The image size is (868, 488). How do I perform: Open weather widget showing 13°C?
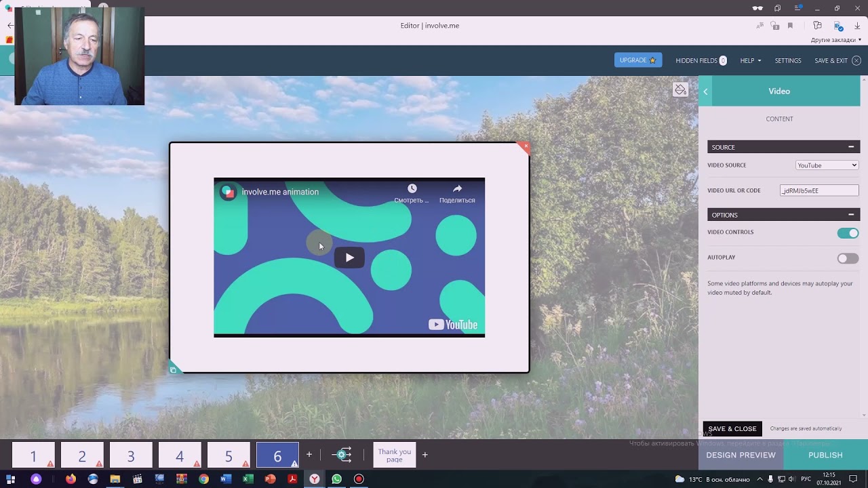point(711,479)
